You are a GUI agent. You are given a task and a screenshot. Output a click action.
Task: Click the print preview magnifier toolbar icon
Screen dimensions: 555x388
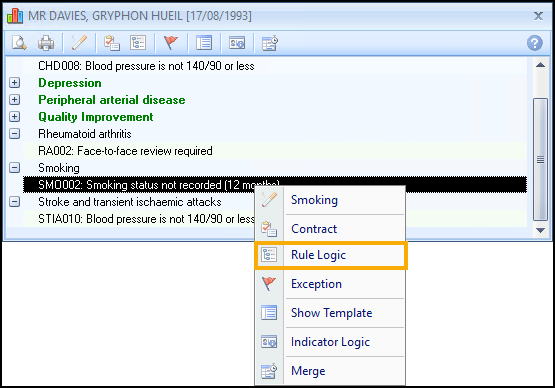19,43
